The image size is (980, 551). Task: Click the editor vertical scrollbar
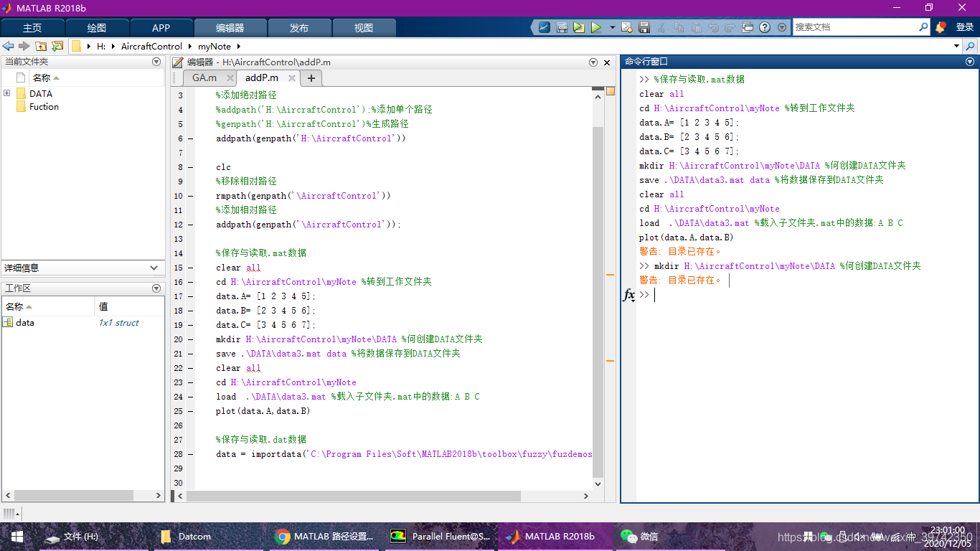pos(598,301)
